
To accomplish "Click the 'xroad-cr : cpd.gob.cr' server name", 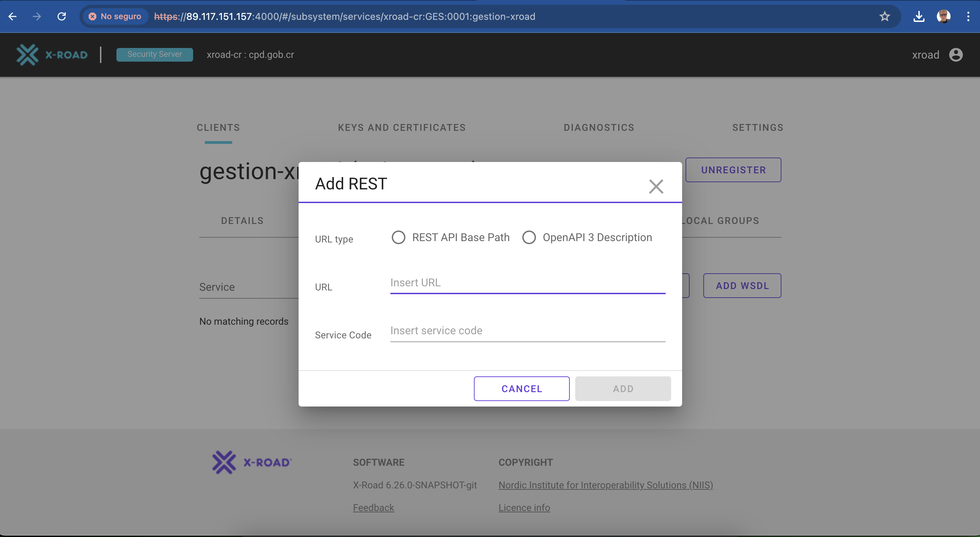I will click(x=250, y=55).
